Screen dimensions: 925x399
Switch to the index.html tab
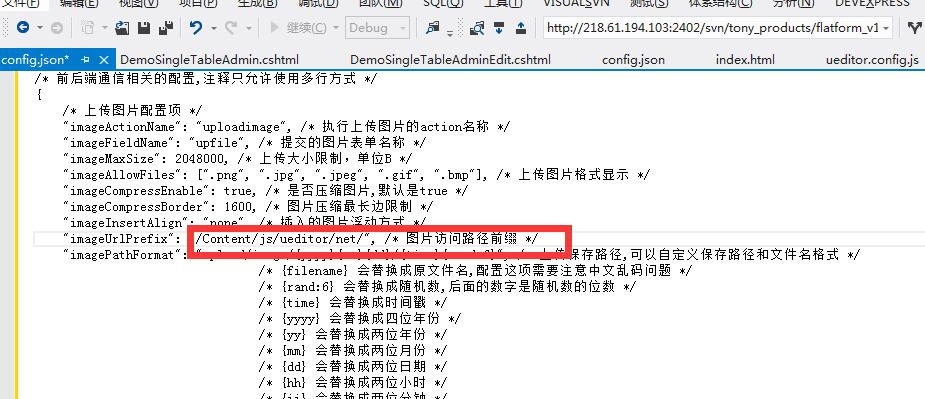tap(745, 60)
